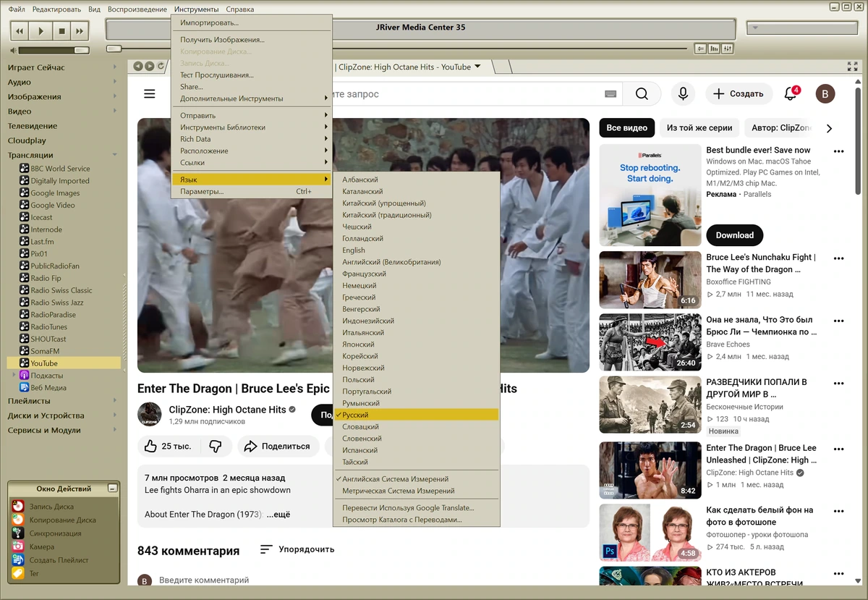868x600 pixels.
Task: Click the fullscreen expand icon at top right
Action: 852,67
